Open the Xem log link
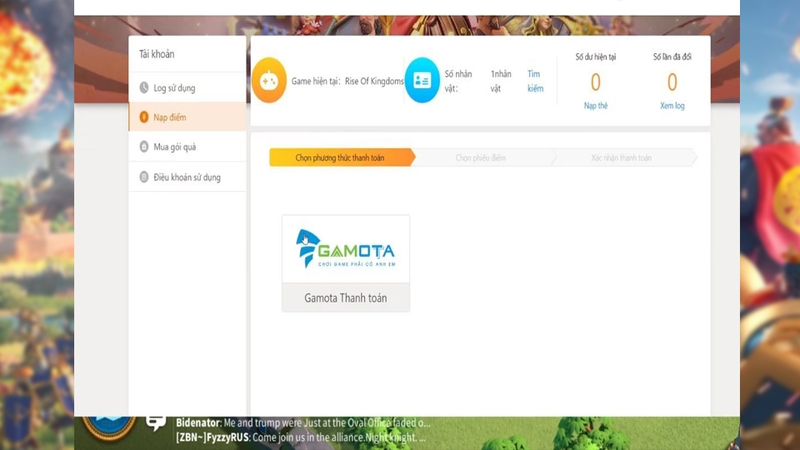The width and height of the screenshot is (800, 450). [x=672, y=106]
